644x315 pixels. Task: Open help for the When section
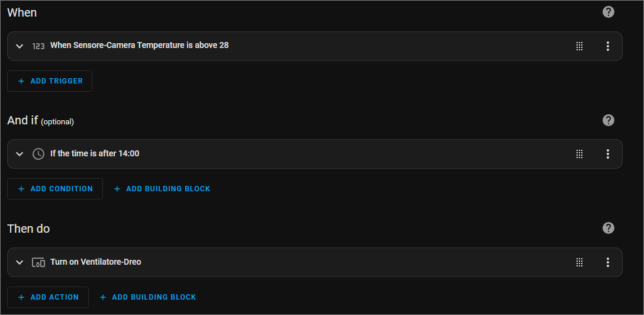click(608, 12)
